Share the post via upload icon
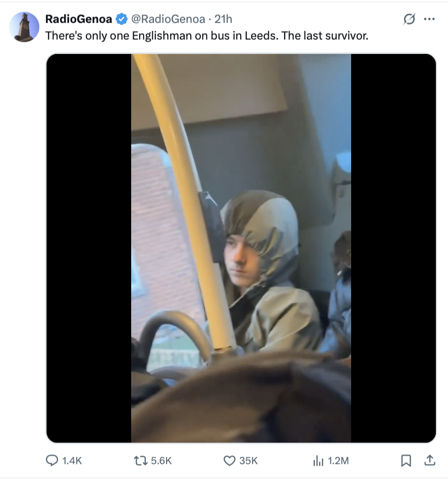 [x=430, y=460]
